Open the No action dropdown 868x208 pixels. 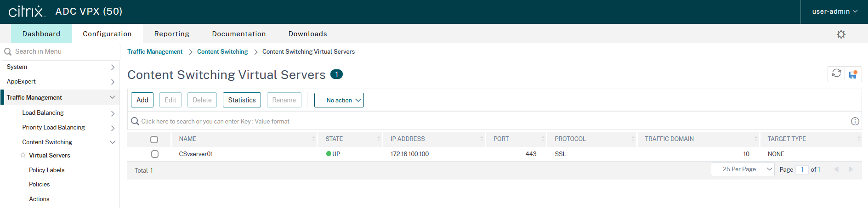tap(339, 100)
